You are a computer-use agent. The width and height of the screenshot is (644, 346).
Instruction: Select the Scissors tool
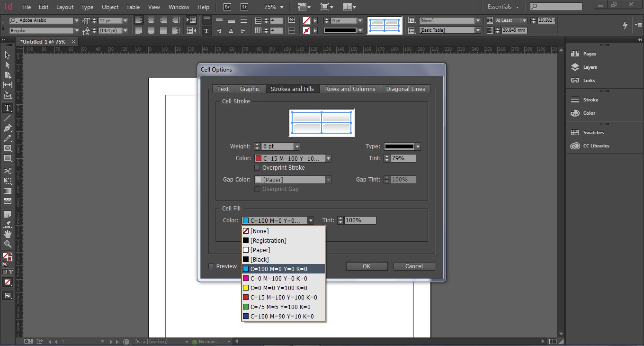pyautogui.click(x=8, y=171)
